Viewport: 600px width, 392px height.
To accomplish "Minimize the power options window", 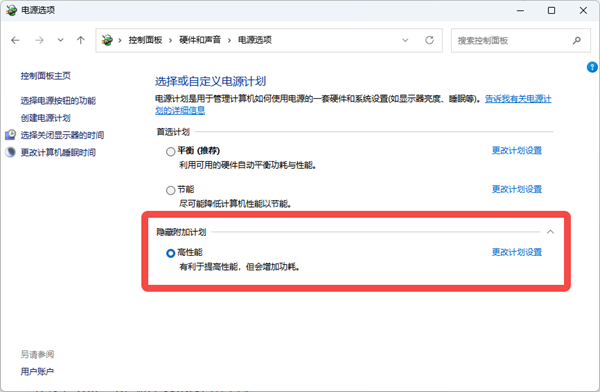I will click(520, 11).
